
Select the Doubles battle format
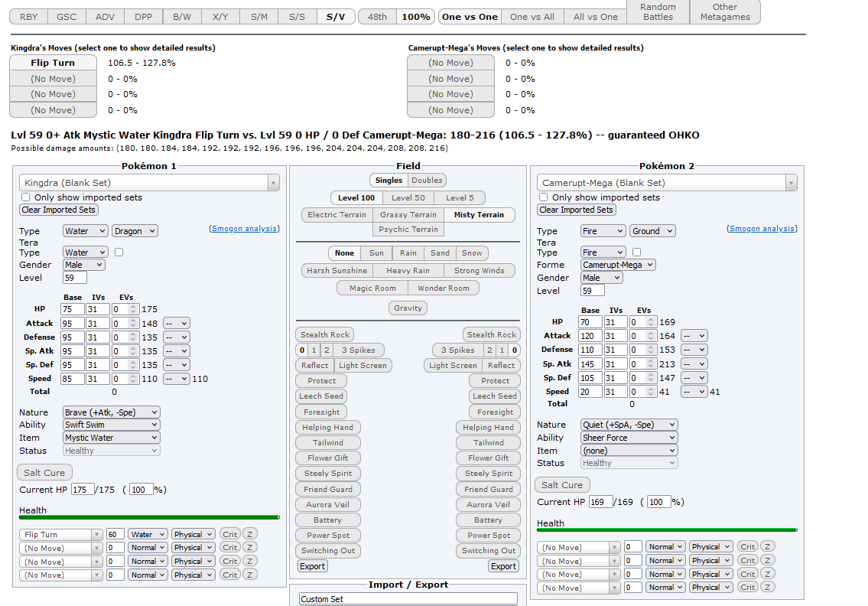427,180
